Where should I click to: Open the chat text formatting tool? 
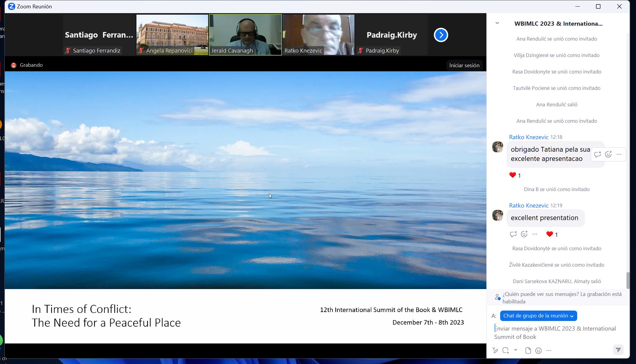point(495,351)
